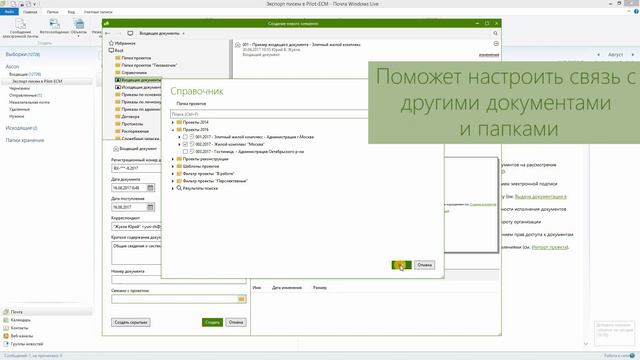The width and height of the screenshot is (640, 360).
Task: Expand Фильтр проекты "В работе"
Action: [173, 174]
